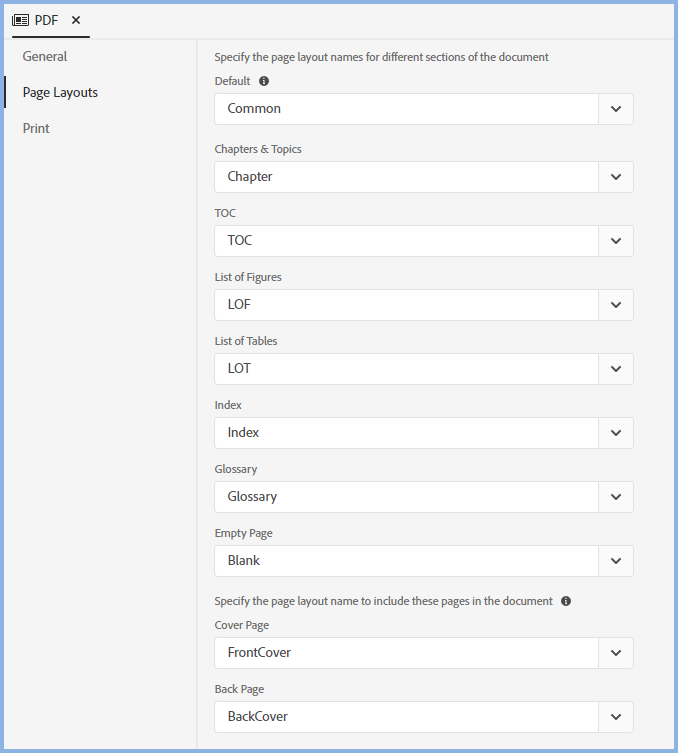The image size is (678, 753).
Task: Open the Empty Page dropdown arrow
Action: (616, 561)
